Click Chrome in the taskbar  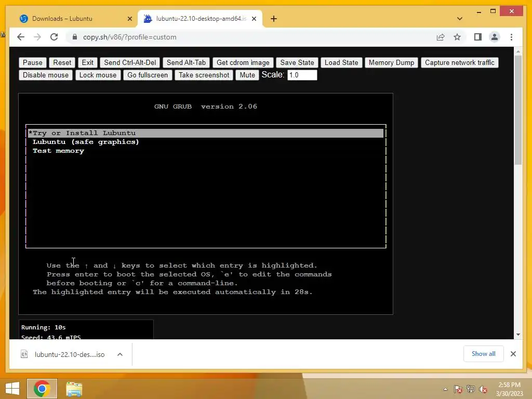coord(42,389)
